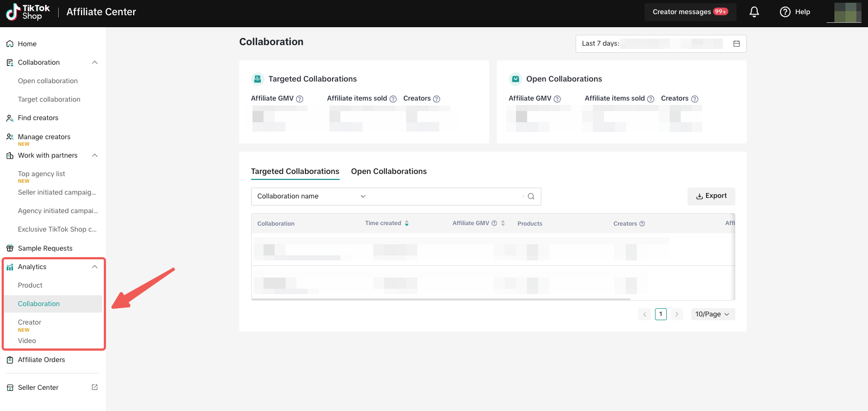Open Help from the top bar
The height and width of the screenshot is (411, 868).
pos(795,12)
